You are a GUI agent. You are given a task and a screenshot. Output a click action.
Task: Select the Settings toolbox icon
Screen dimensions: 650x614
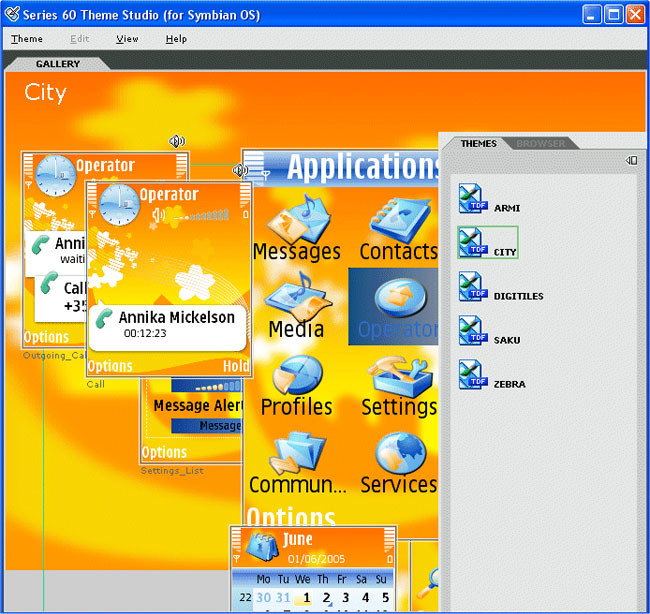[400, 377]
